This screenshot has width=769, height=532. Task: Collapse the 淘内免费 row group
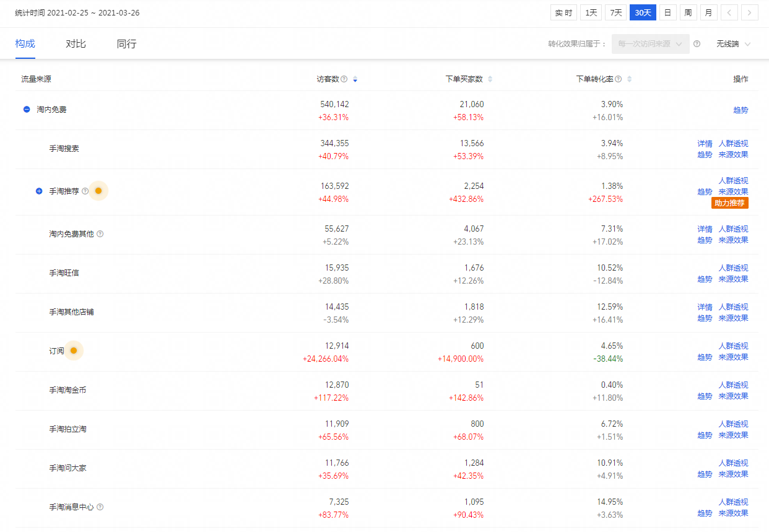[x=27, y=110]
